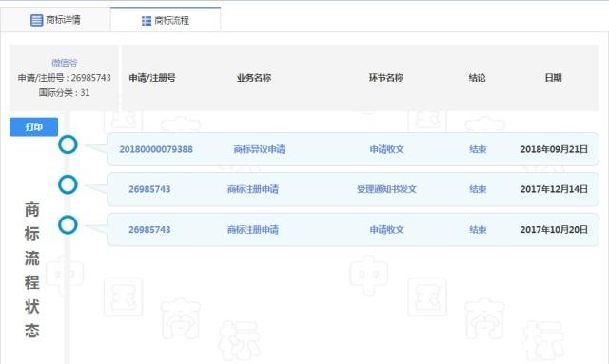Image resolution: width=609 pixels, height=364 pixels.
Task: Open the 商标详情 tab
Action: pos(55,20)
